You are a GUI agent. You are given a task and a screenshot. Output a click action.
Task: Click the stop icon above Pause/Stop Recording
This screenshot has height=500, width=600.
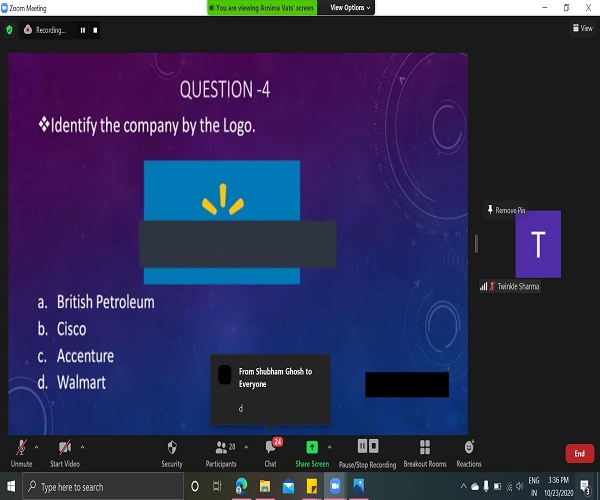[x=374, y=446]
